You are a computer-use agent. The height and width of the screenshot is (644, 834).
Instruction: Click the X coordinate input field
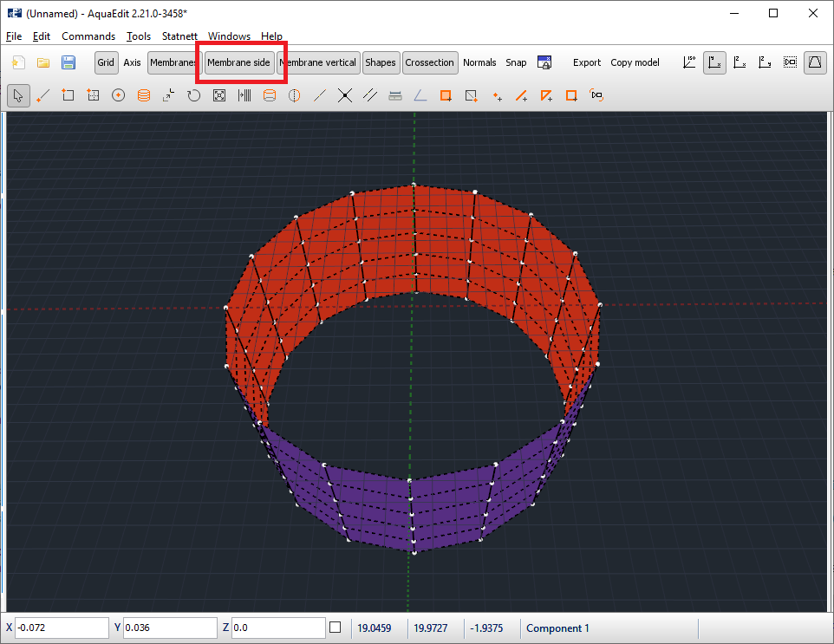[x=62, y=628]
